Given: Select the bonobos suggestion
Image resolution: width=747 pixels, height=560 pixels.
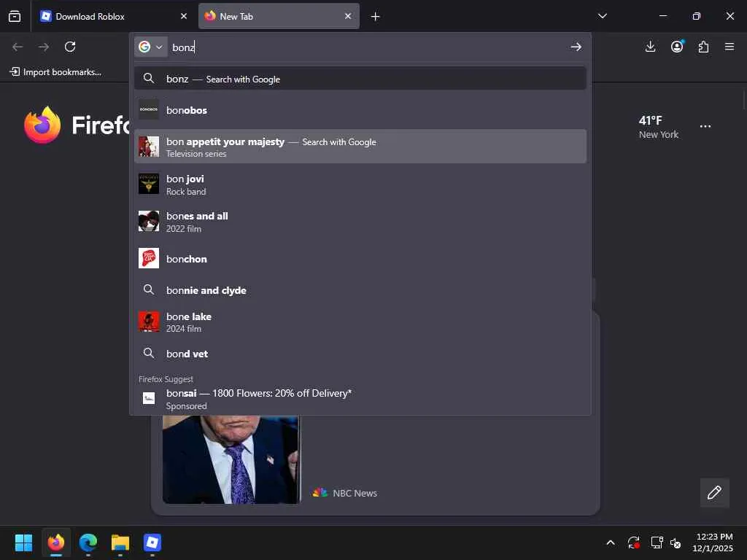Looking at the screenshot, I should (360, 110).
